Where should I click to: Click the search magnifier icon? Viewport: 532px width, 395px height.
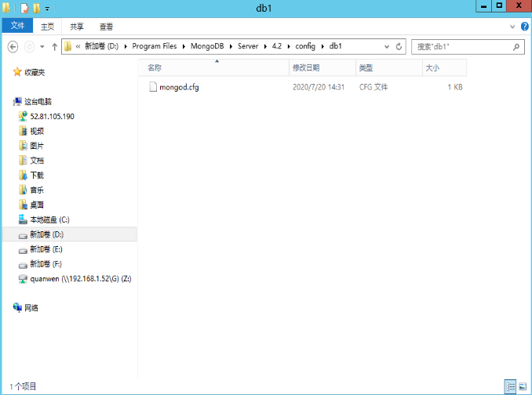(x=516, y=47)
